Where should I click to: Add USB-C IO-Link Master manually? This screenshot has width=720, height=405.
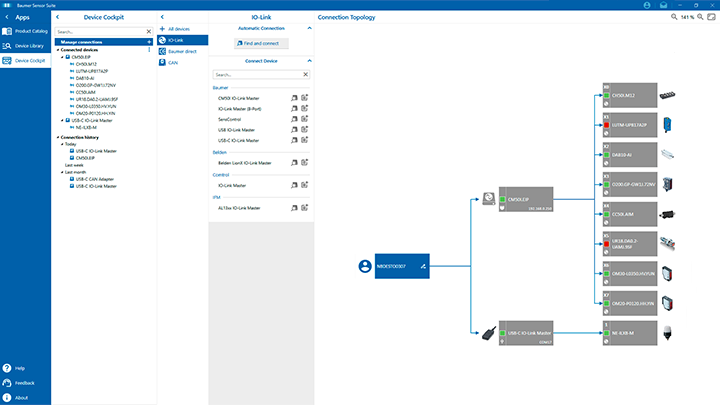(x=304, y=140)
